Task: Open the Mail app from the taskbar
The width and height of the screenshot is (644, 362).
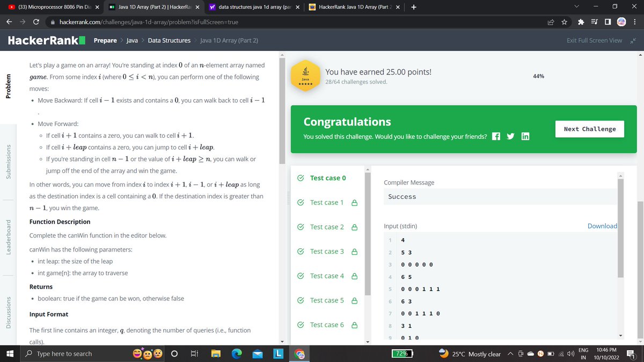Action: tap(258, 354)
